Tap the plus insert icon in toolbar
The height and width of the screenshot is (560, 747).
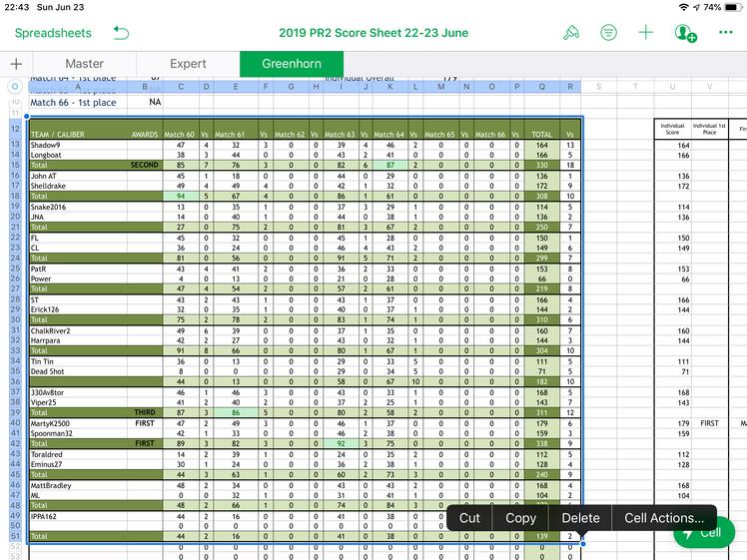pyautogui.click(x=646, y=33)
